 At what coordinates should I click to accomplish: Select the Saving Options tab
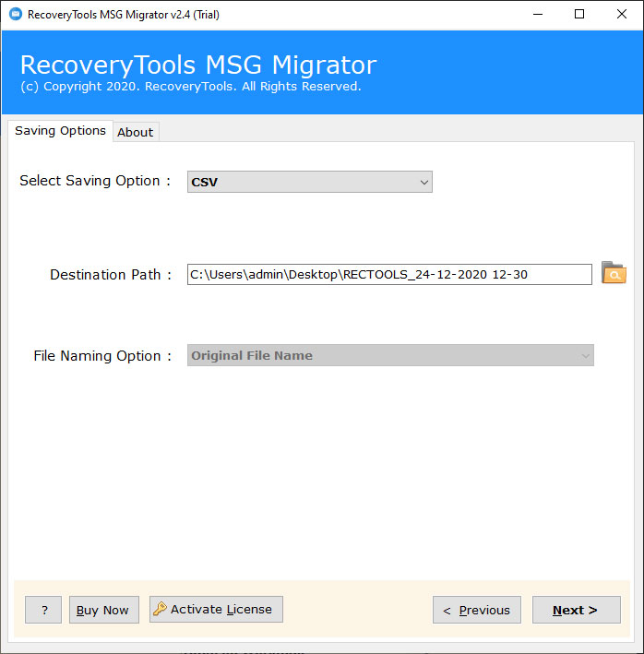[x=60, y=131]
